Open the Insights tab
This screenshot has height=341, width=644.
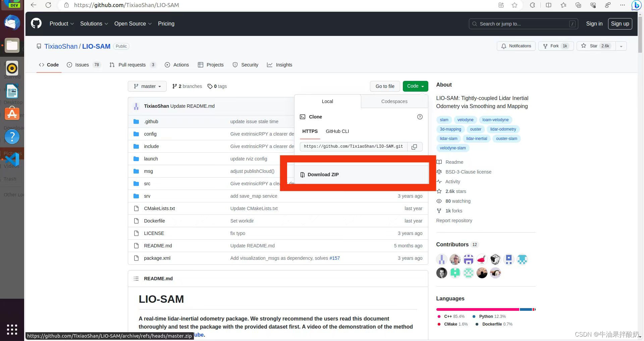tap(279, 65)
